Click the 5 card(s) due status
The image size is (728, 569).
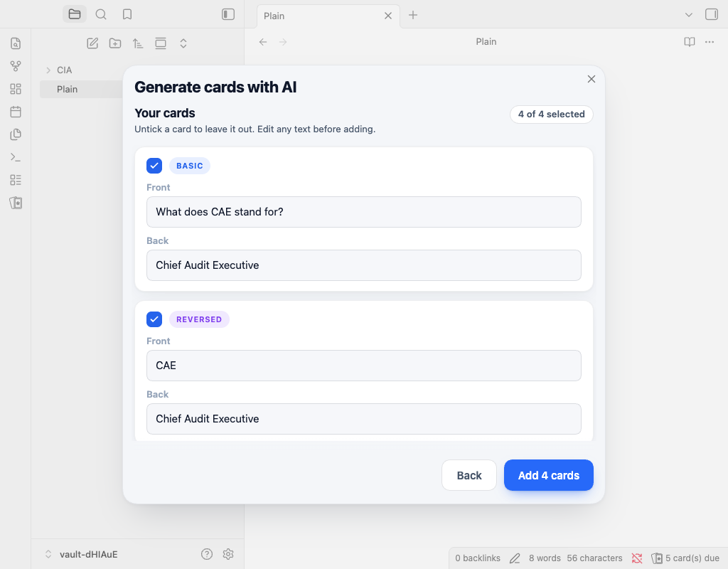pyautogui.click(x=685, y=558)
